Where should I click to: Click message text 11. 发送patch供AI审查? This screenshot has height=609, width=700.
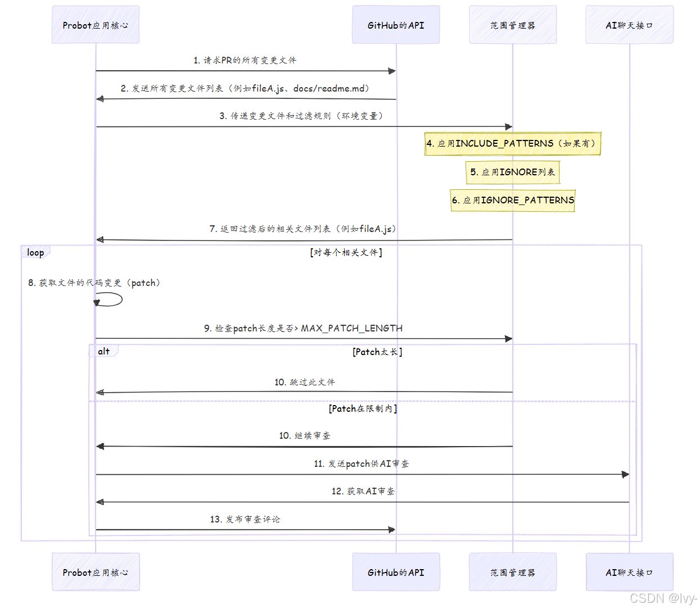pos(362,463)
